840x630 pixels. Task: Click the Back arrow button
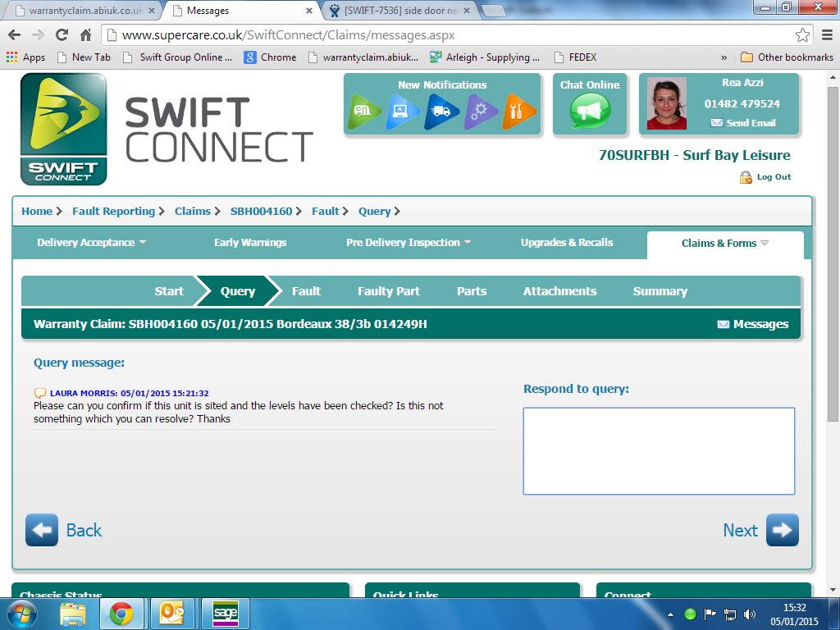[x=42, y=530]
